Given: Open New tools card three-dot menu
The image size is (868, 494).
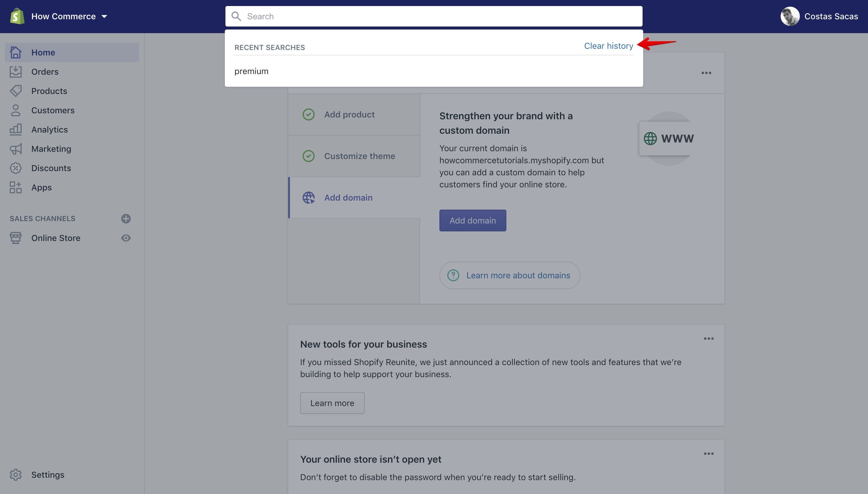Looking at the screenshot, I should point(709,339).
